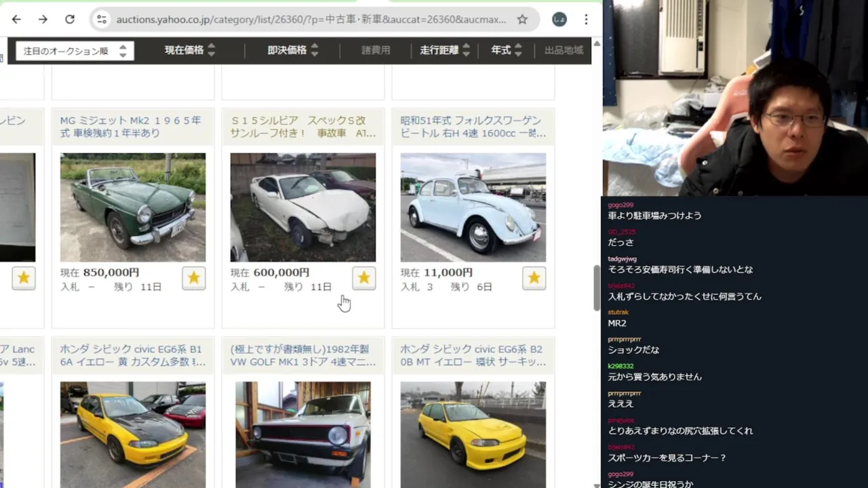Bookmark this page with the star icon
Image resolution: width=868 pixels, height=488 pixels.
522,20
